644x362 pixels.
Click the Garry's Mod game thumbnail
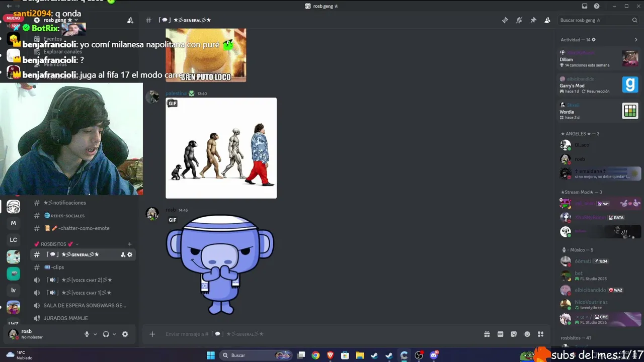[x=630, y=84]
